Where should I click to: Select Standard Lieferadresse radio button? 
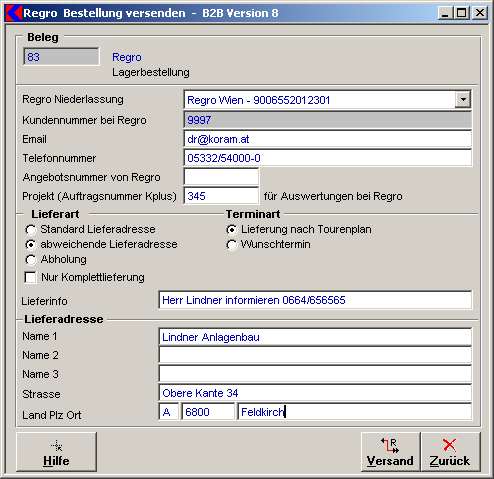click(31, 230)
